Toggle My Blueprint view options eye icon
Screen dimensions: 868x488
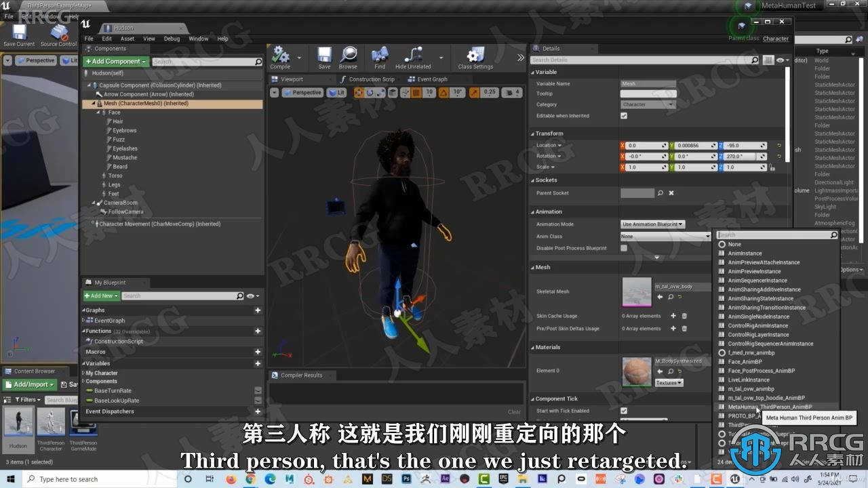coord(252,296)
